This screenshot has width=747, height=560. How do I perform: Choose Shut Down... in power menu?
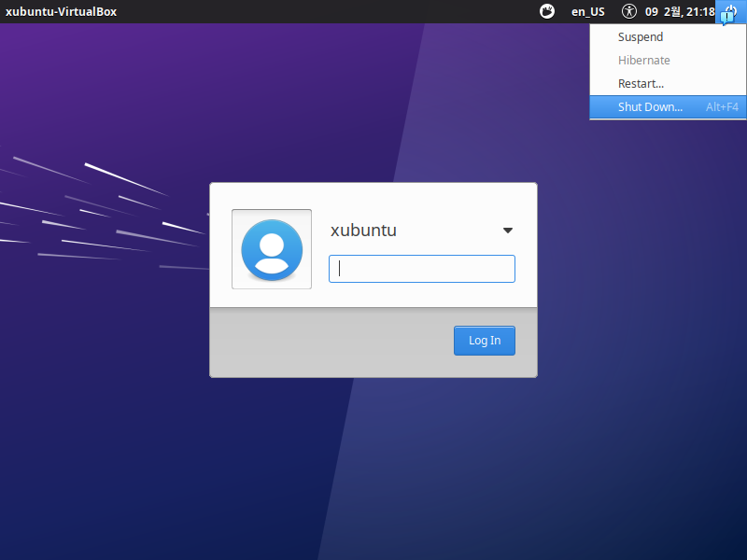click(668, 106)
